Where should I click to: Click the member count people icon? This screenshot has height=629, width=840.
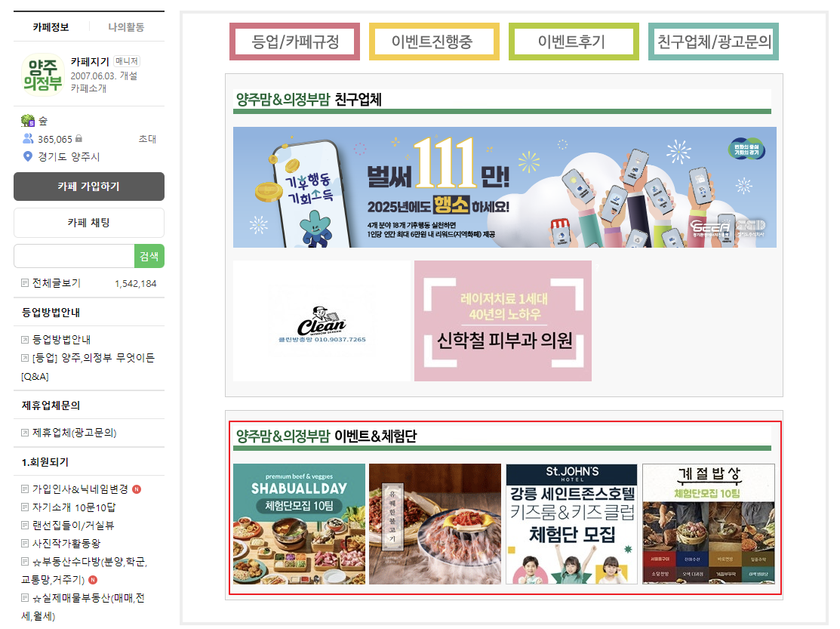[28, 139]
